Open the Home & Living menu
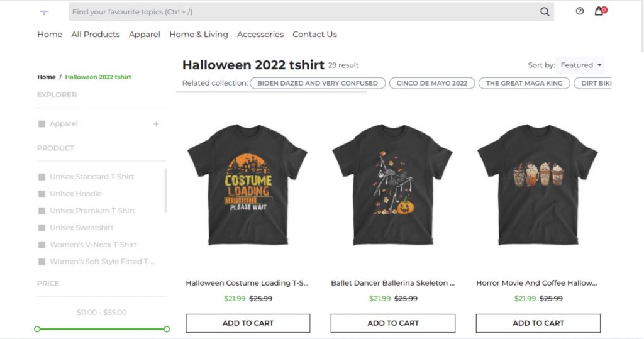 pos(199,35)
